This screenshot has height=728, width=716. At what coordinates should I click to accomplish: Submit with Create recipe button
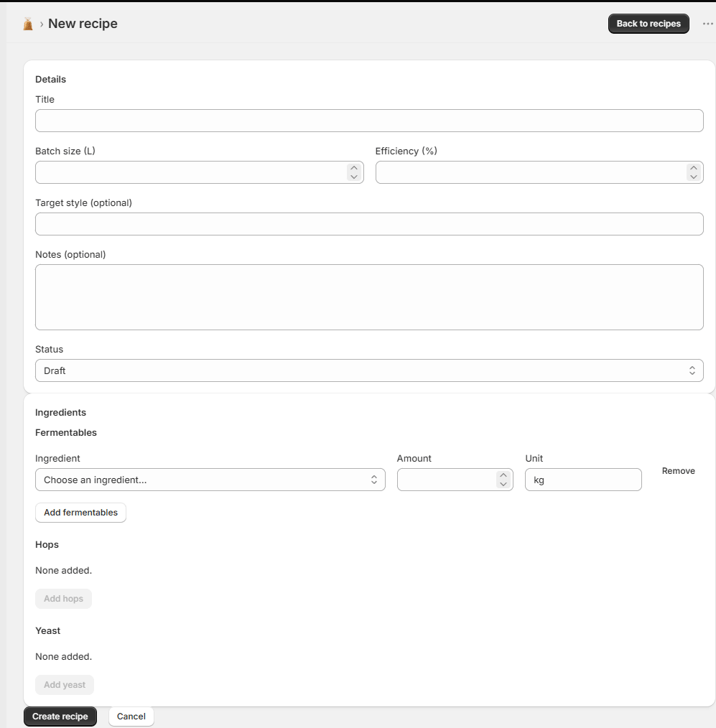pos(60,717)
